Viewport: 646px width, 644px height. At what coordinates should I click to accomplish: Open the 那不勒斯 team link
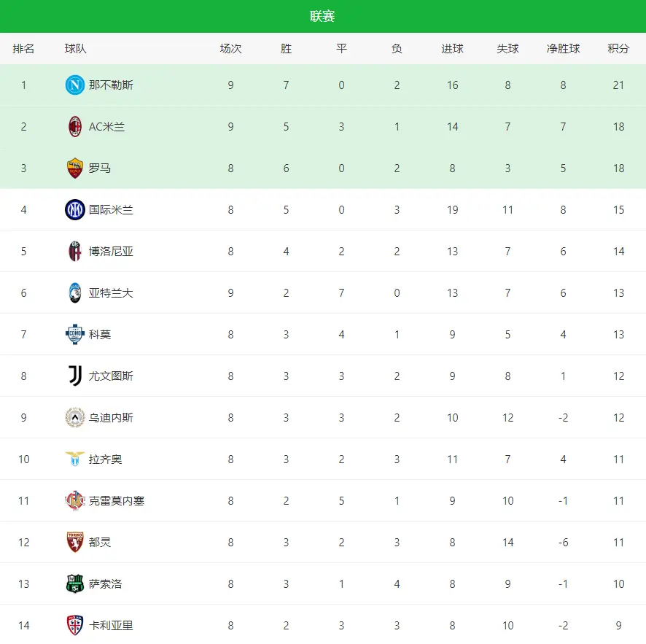point(111,85)
